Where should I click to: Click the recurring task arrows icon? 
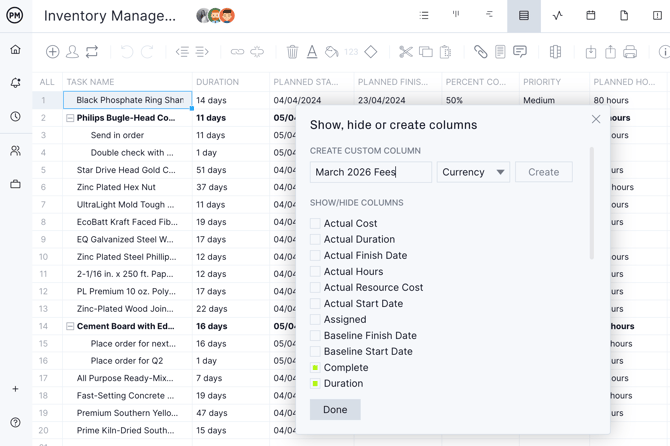(x=92, y=52)
